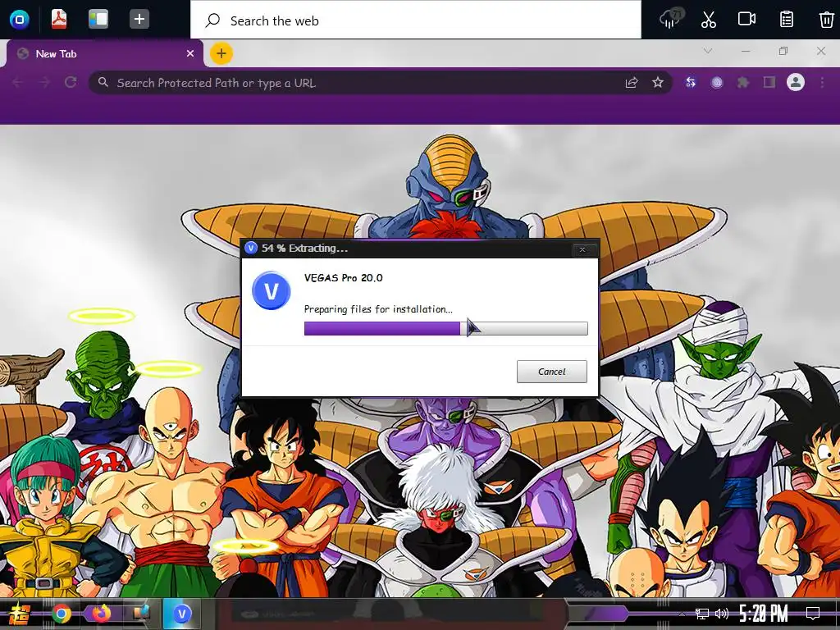The image size is (840, 630).
Task: Cancel the VEGAS Pro extraction
Action: (x=552, y=372)
